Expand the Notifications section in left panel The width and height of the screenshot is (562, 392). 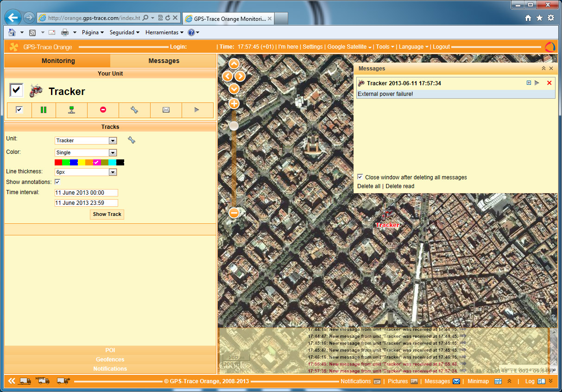[110, 369]
